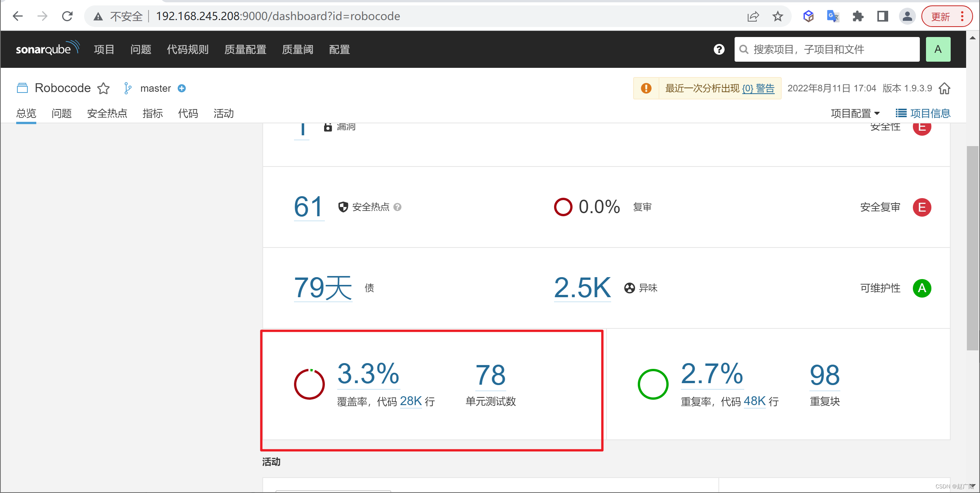Click the share page icon in address bar
Screen dimensions: 980x493
pos(753,17)
